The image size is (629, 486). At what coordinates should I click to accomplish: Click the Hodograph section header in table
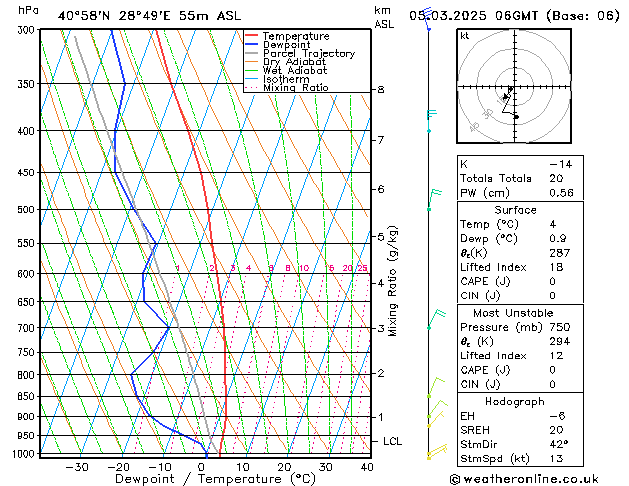click(x=516, y=400)
